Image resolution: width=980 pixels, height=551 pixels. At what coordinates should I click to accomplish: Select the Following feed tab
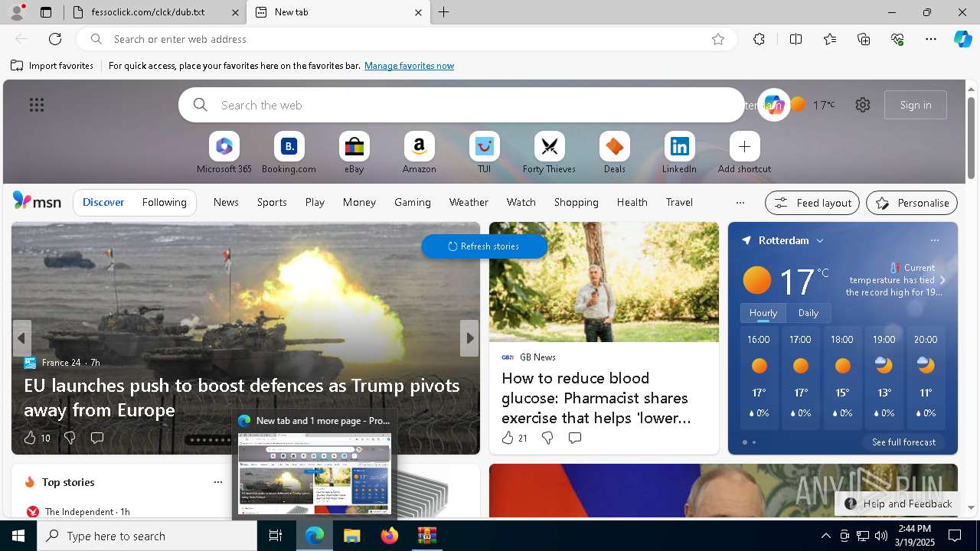(164, 202)
